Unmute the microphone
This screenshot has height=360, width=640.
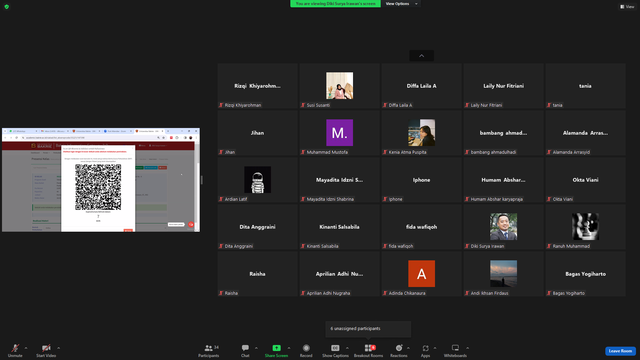pyautogui.click(x=15, y=350)
